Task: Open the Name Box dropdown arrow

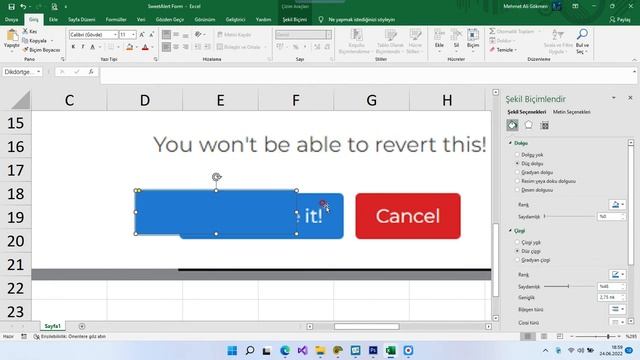Action: pos(39,72)
